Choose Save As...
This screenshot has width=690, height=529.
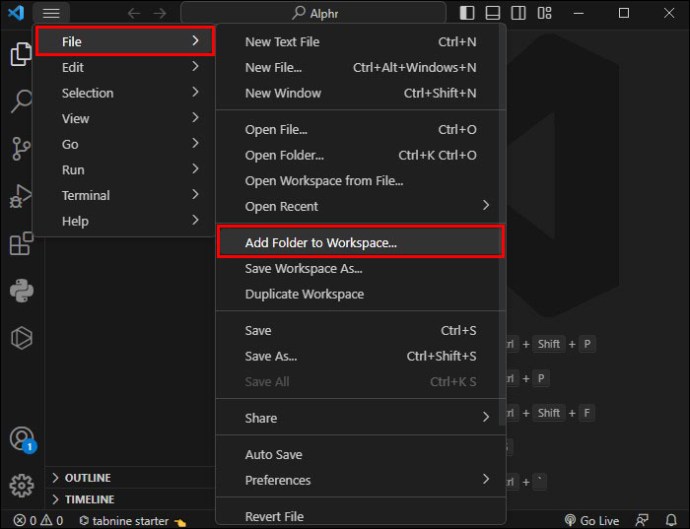(360, 356)
